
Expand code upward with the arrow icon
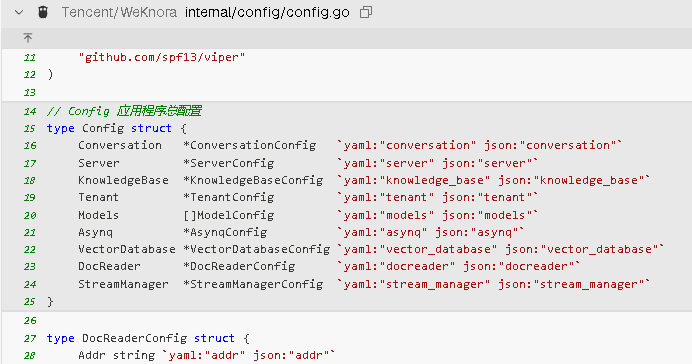click(28, 38)
